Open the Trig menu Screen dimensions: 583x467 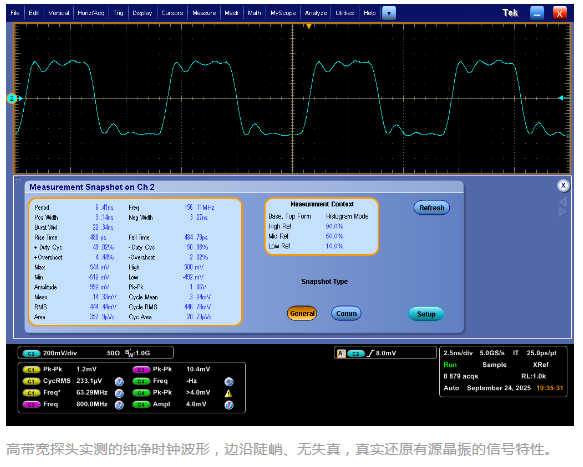click(x=118, y=13)
